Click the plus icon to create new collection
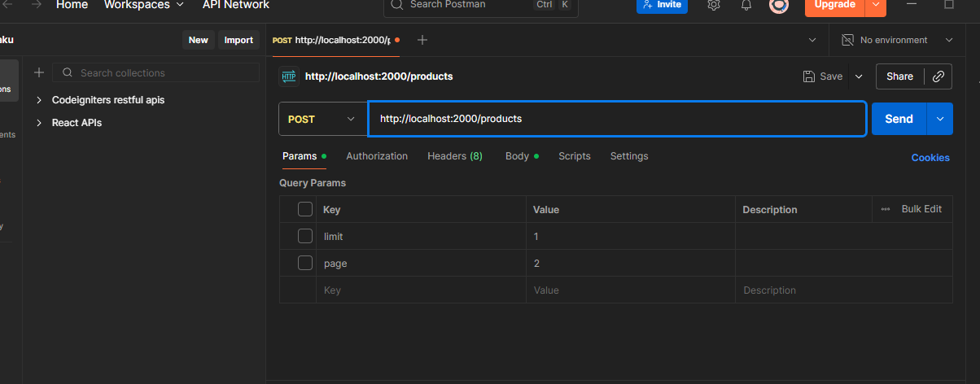This screenshot has height=384, width=980. pos(39,72)
